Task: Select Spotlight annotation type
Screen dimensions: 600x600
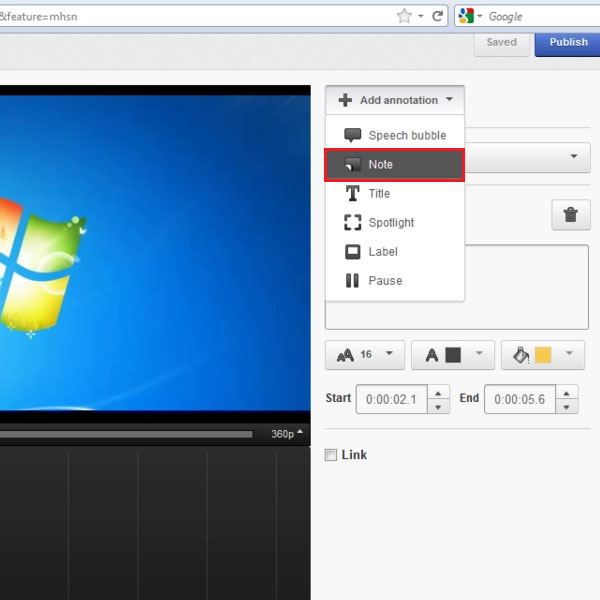Action: click(395, 222)
